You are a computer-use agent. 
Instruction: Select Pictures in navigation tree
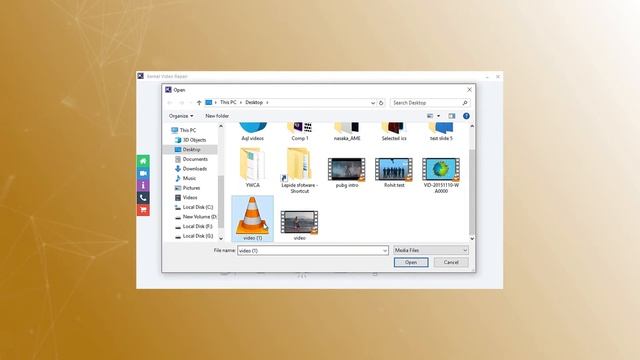191,188
